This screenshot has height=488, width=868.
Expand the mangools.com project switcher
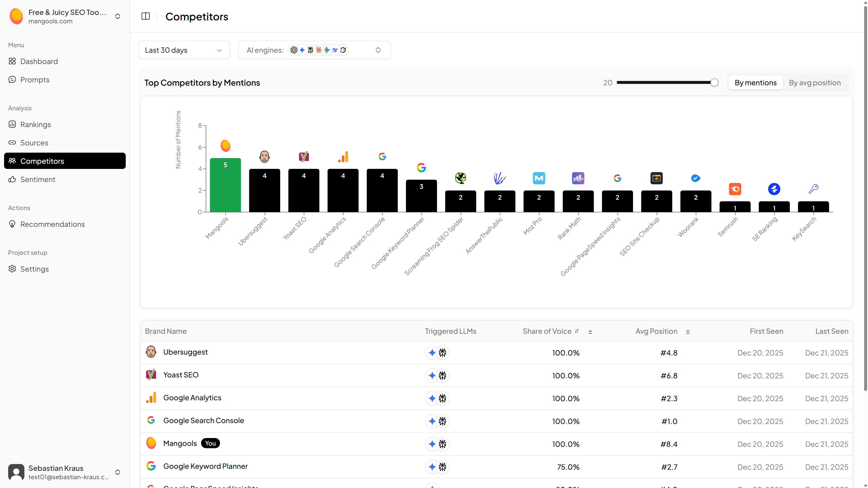(118, 16)
